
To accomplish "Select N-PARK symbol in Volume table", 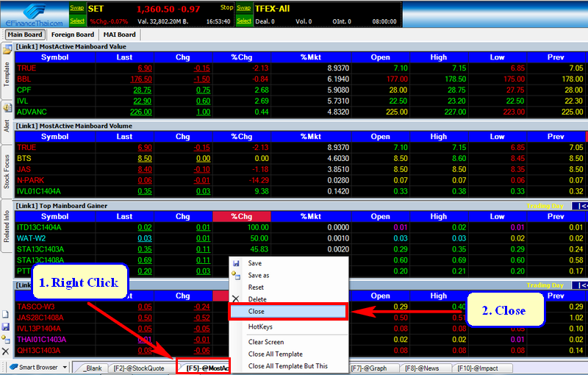I will tap(30, 180).
